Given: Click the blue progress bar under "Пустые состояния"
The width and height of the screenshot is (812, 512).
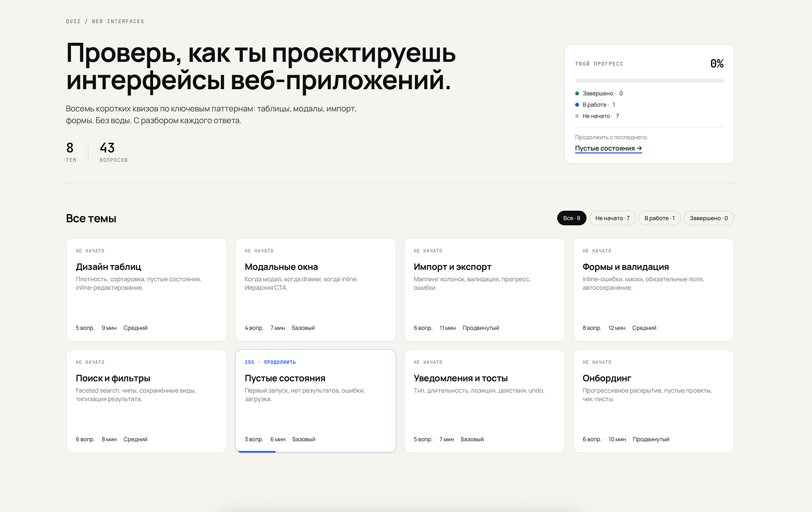Looking at the screenshot, I should pos(255,451).
